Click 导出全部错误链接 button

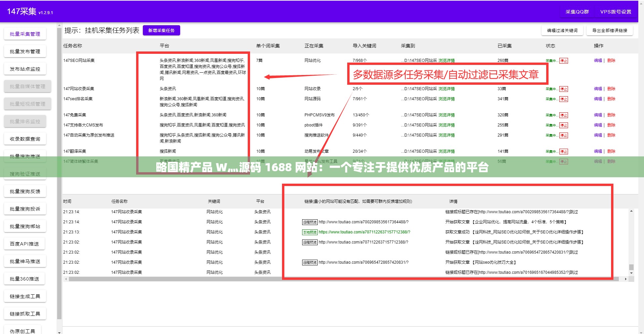tap(609, 30)
